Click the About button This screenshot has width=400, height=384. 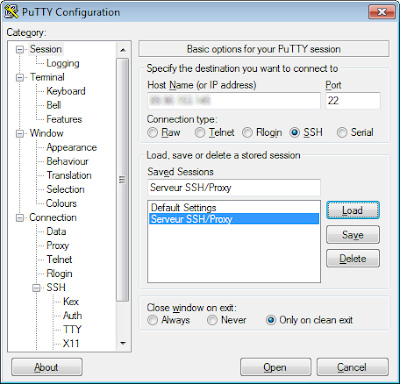click(x=47, y=367)
